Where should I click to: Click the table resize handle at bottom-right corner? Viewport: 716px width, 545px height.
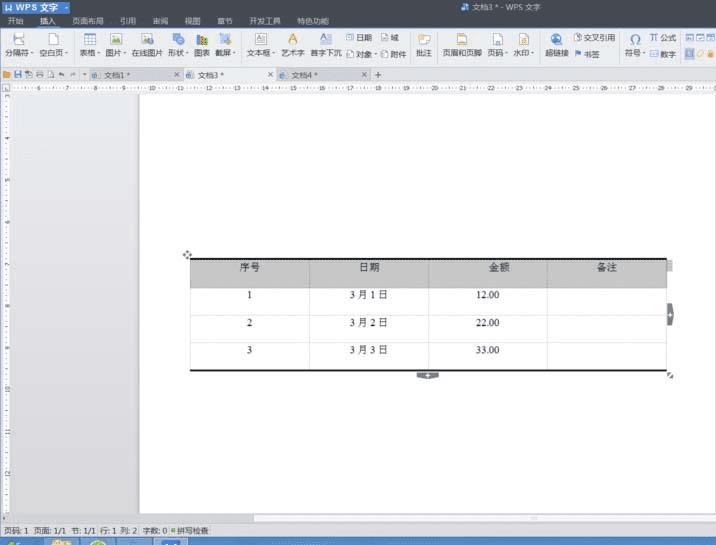(670, 375)
